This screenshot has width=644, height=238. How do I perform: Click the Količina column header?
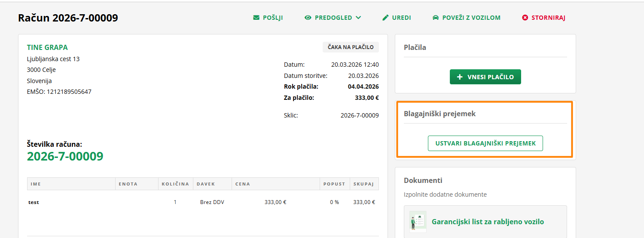(175, 184)
